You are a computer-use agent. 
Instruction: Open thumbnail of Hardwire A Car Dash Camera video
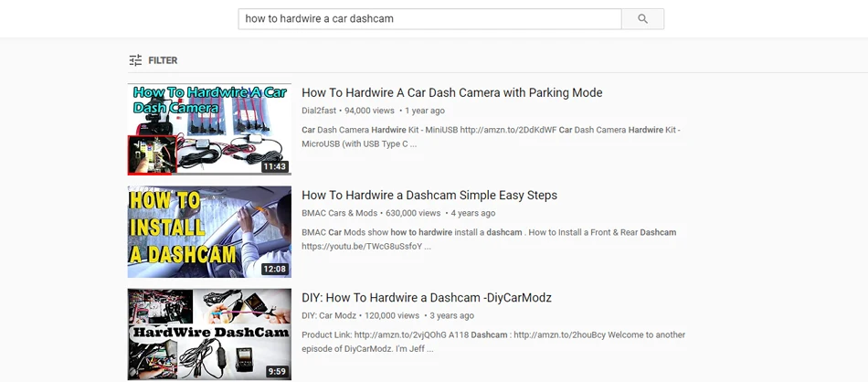tap(209, 130)
